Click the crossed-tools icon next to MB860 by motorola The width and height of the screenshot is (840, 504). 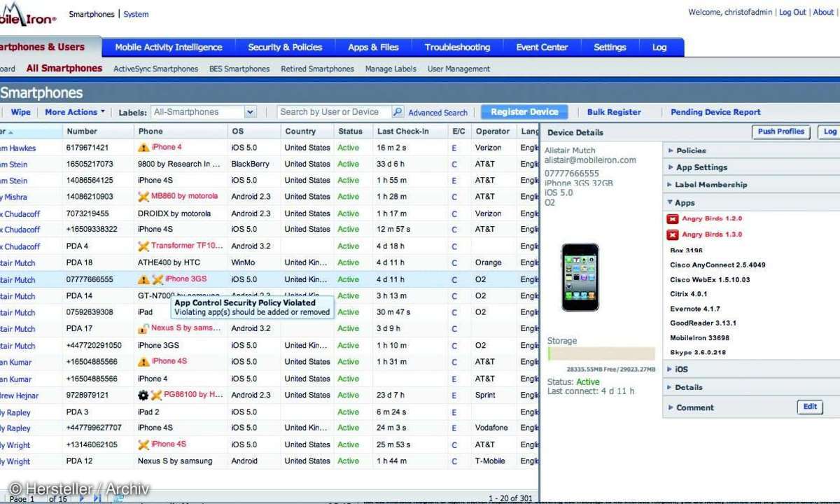(x=143, y=197)
